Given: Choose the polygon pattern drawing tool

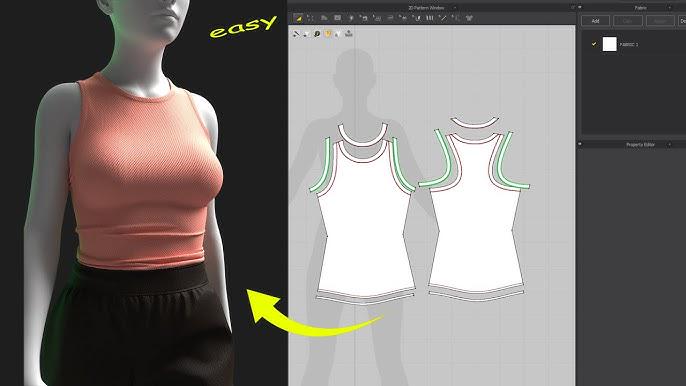Looking at the screenshot, I should (324, 18).
